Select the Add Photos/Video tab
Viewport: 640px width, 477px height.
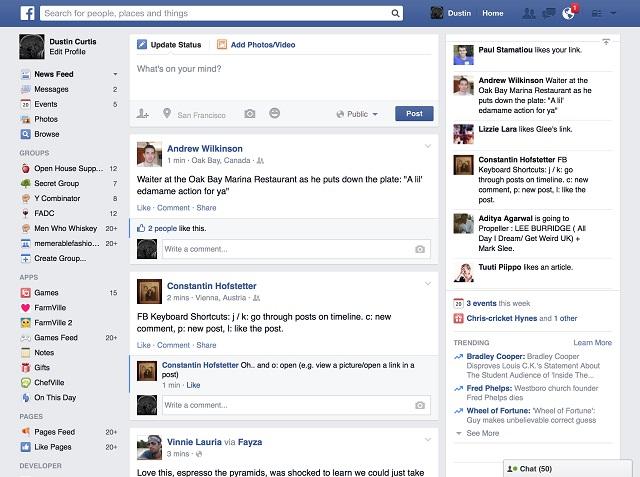256,45
